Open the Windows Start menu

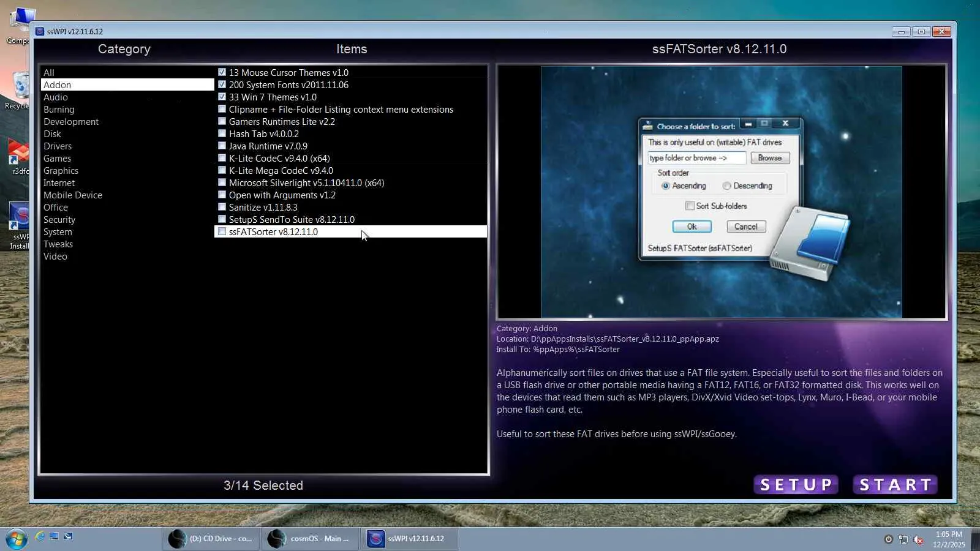(16, 539)
